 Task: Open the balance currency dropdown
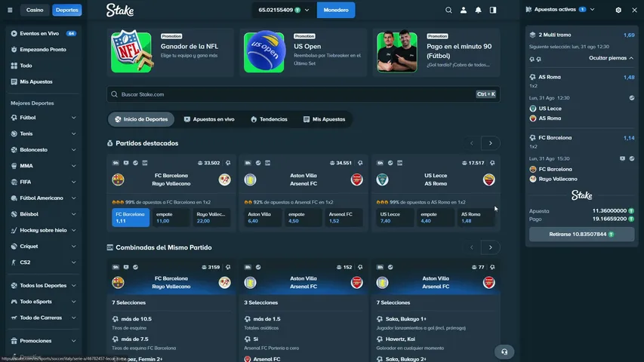pos(284,10)
